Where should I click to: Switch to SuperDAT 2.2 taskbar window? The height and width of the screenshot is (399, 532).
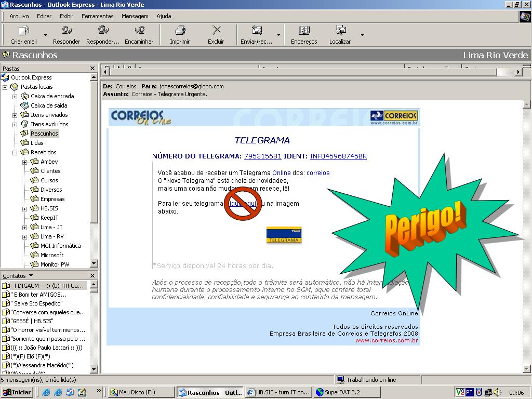click(347, 392)
